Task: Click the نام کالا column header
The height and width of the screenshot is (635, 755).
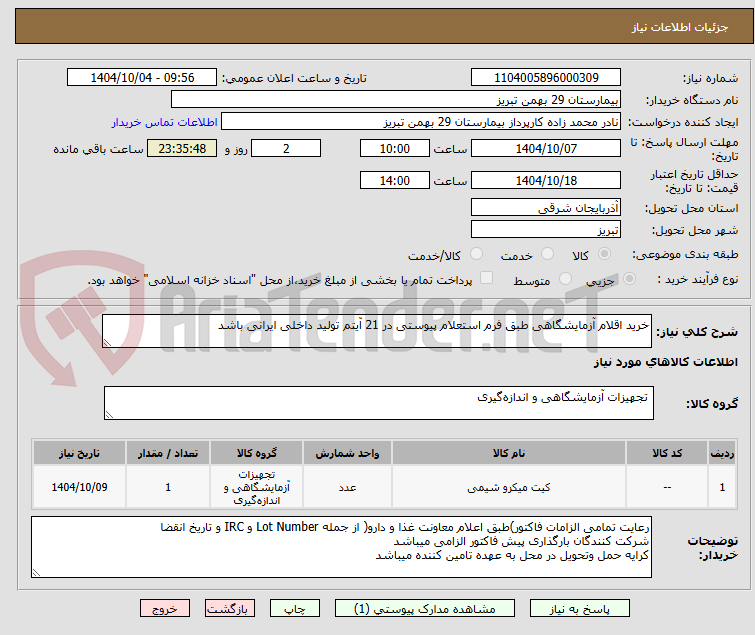Action: click(509, 453)
